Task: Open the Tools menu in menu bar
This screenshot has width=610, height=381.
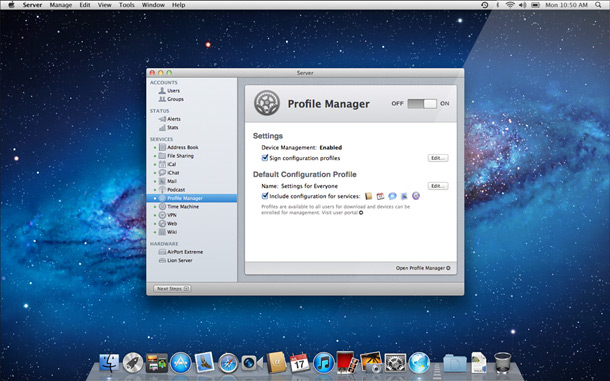Action: pos(126,5)
